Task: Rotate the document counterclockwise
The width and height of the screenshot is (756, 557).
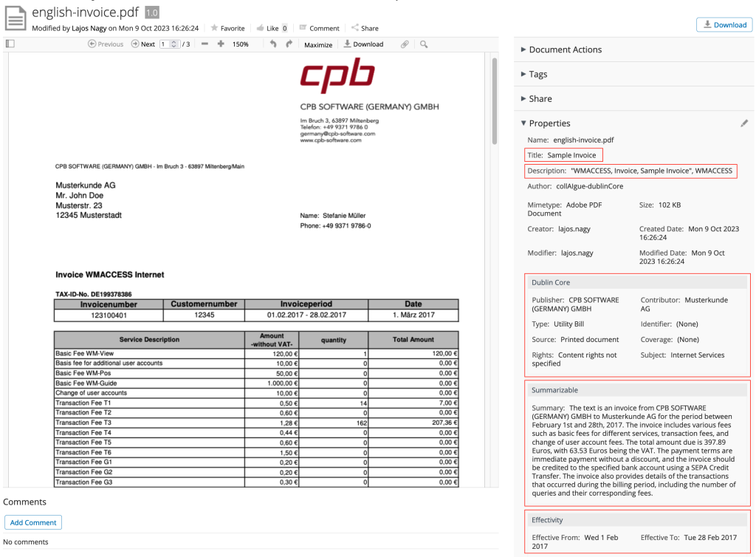Action: click(x=273, y=44)
